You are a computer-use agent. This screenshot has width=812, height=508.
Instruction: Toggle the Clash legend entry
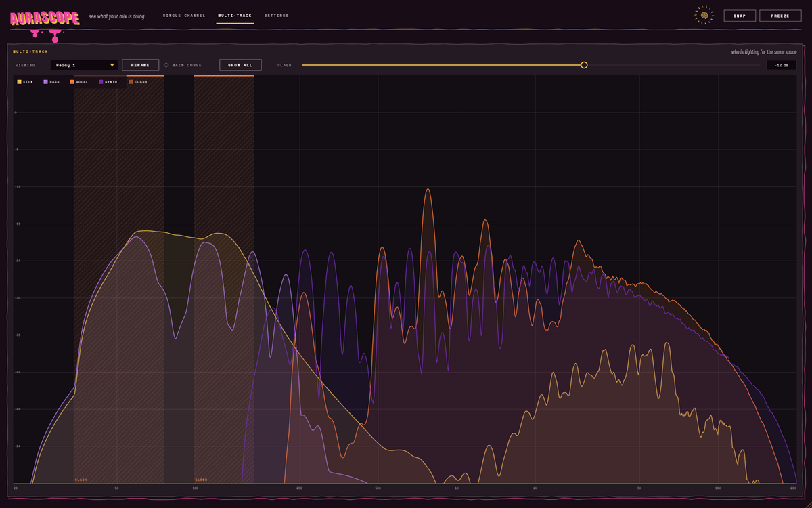tap(138, 82)
